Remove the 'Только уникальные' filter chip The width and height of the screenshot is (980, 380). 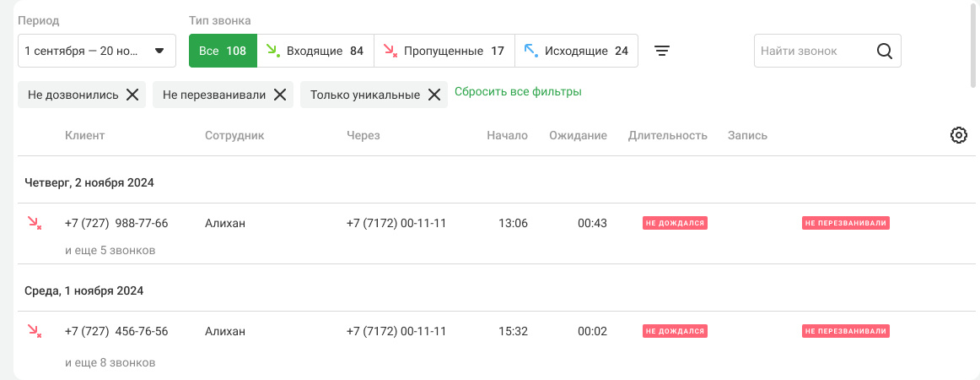433,95
